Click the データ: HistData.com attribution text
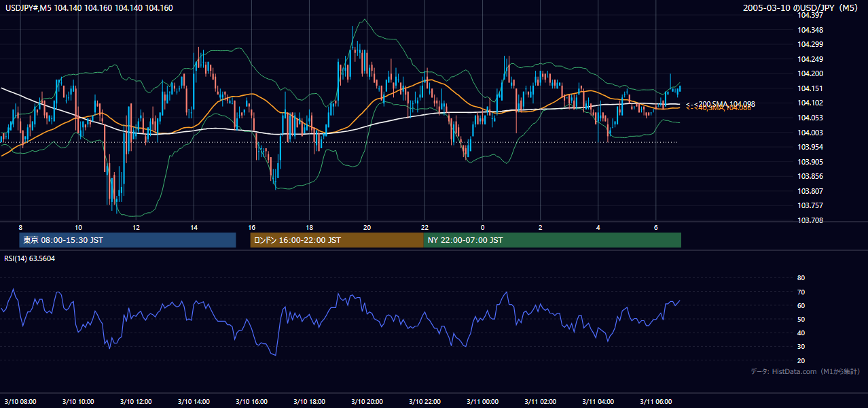The width and height of the screenshot is (868, 408). click(x=806, y=371)
